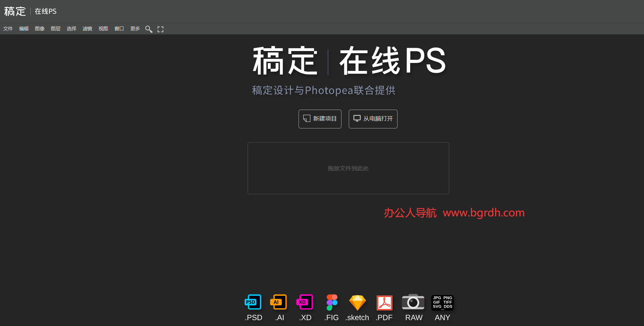The height and width of the screenshot is (326, 644).
Task: Click the 新建项目 button
Action: [x=320, y=119]
